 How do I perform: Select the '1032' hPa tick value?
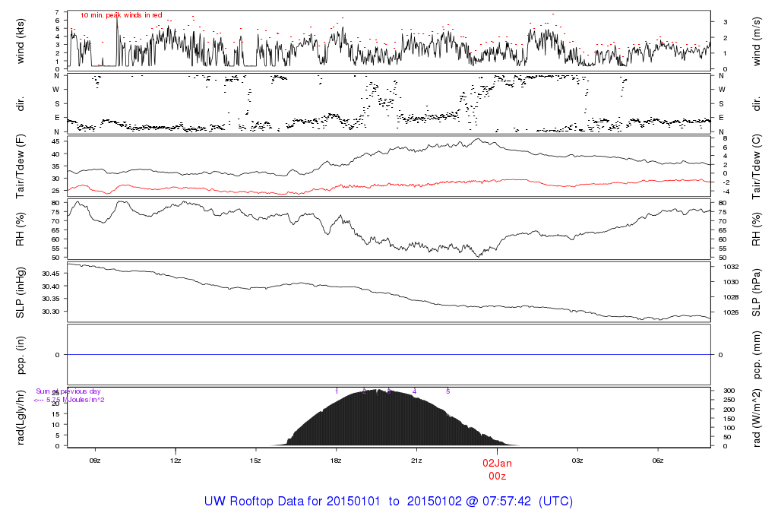pyautogui.click(x=731, y=267)
